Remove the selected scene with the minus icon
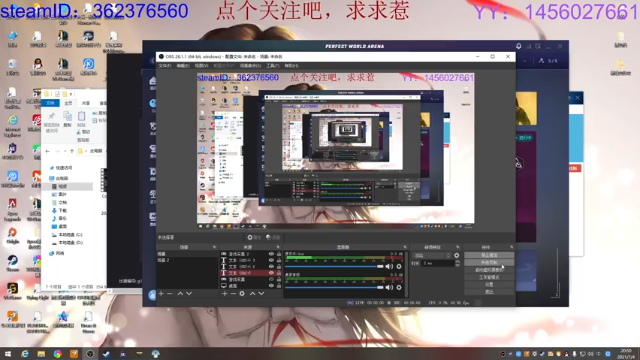 (x=170, y=293)
